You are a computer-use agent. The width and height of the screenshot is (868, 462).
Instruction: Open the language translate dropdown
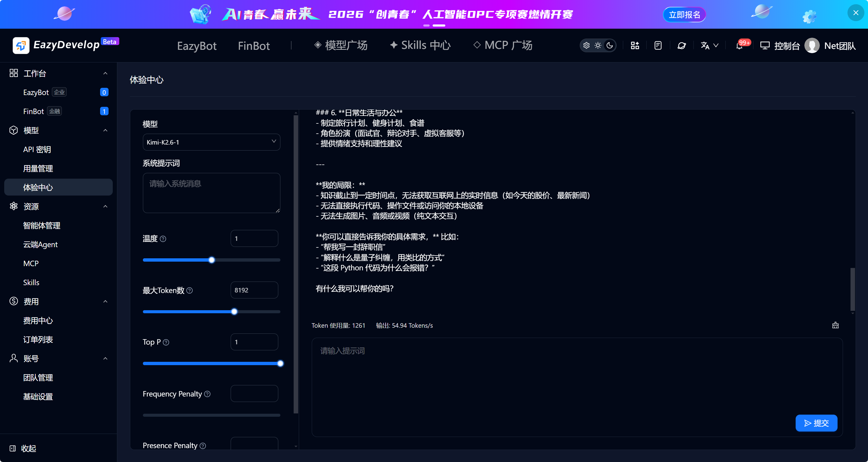(709, 46)
